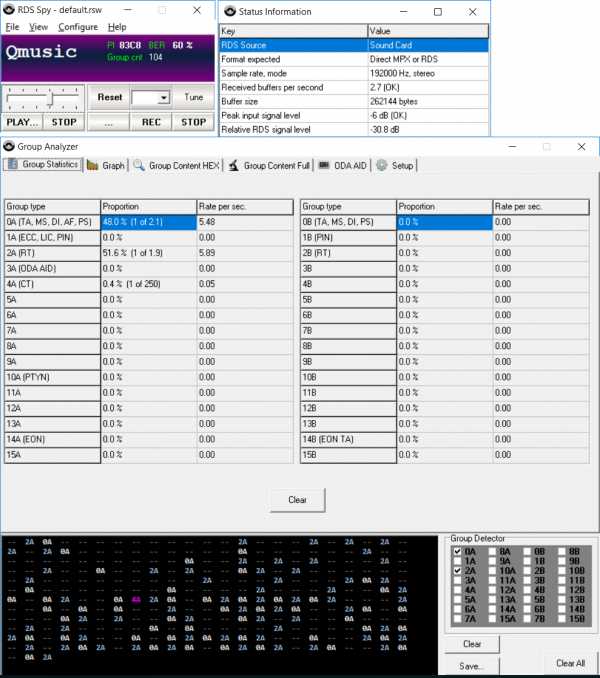Click the Tune button

tap(193, 97)
